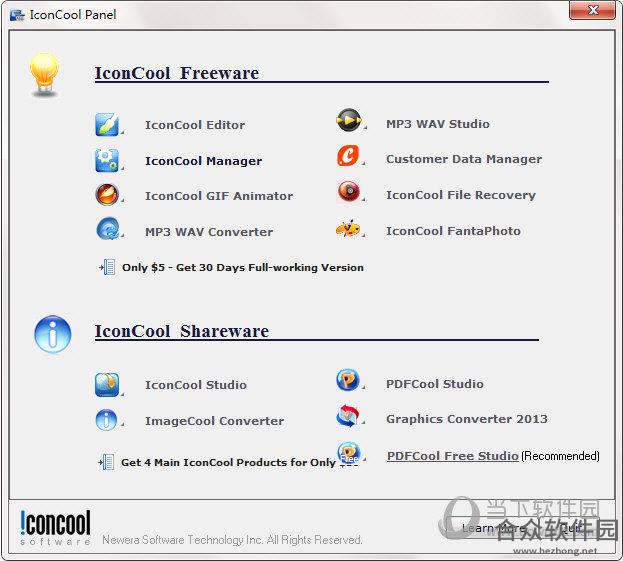
Task: Click the lightbulb Freeware section icon
Action: pyautogui.click(x=44, y=74)
